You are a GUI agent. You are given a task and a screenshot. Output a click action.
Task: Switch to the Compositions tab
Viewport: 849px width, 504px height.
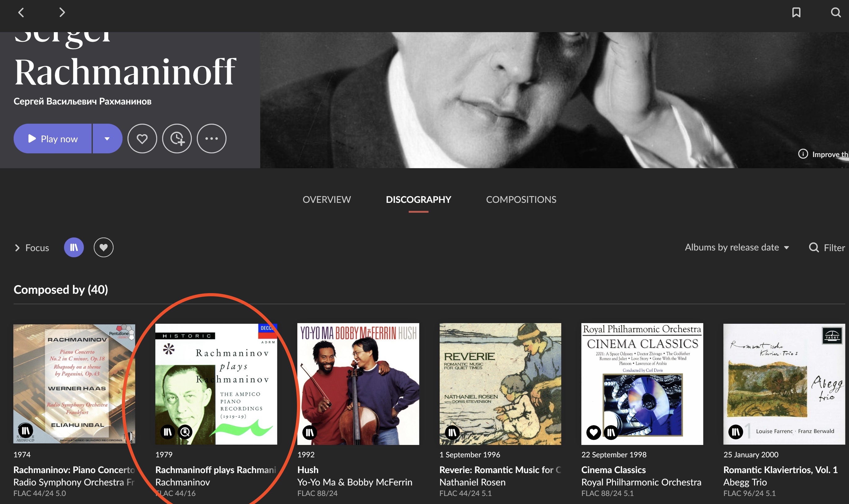coord(521,199)
